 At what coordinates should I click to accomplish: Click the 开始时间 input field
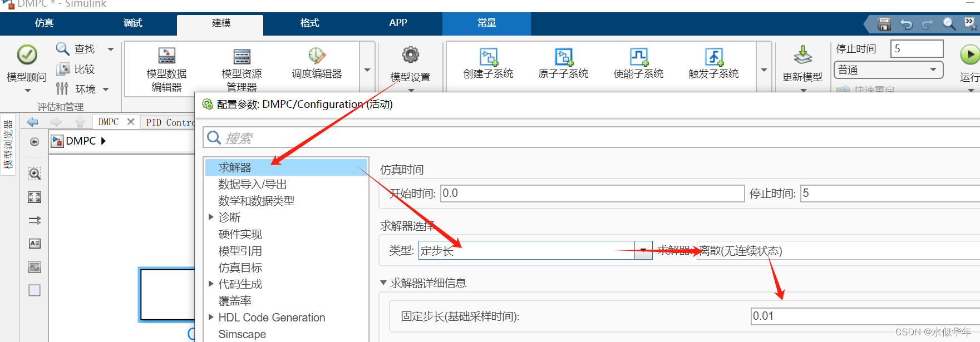(592, 194)
